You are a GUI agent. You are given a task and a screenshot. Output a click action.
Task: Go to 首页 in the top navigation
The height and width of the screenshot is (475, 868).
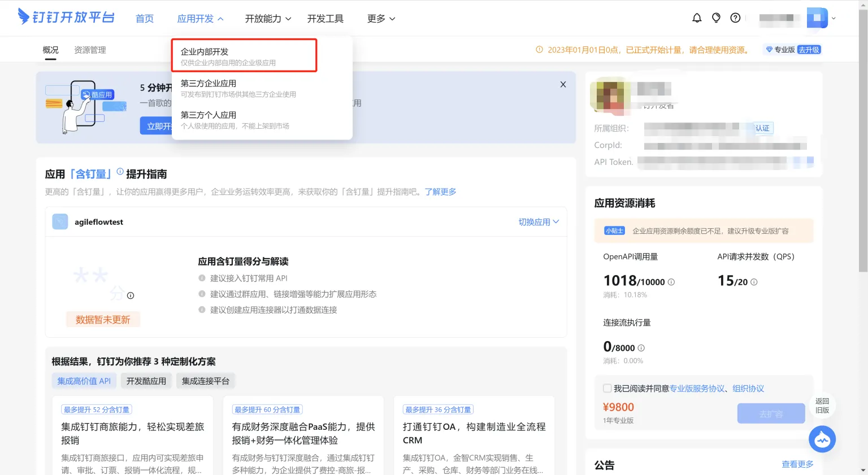145,19
